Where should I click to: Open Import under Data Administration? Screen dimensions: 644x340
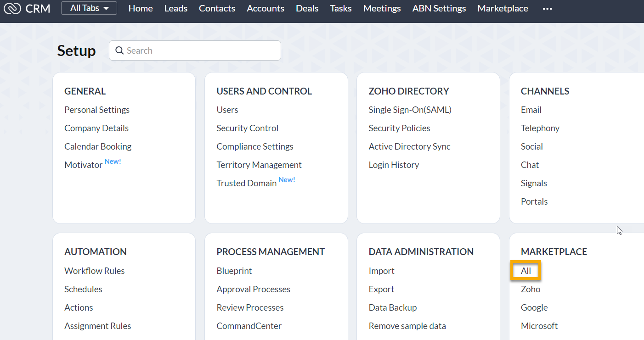(x=382, y=271)
